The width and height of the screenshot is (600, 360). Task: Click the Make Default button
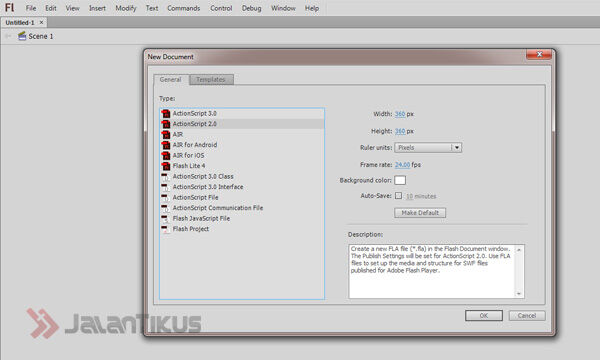point(420,213)
